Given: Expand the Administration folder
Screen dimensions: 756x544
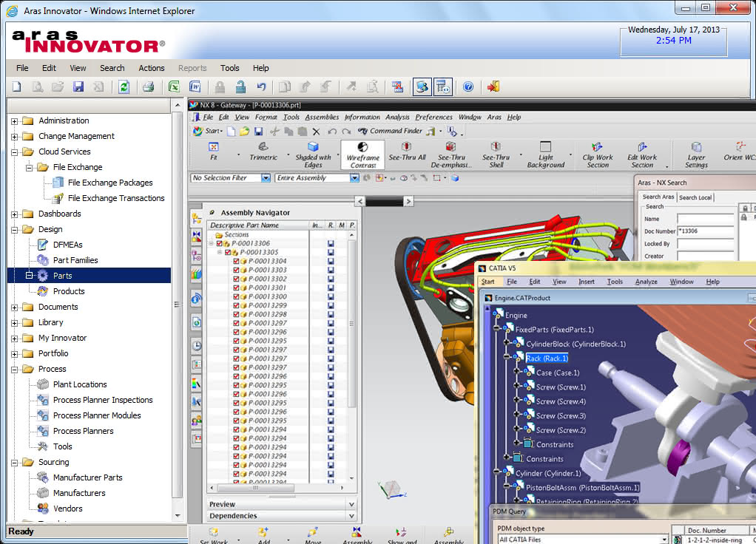Looking at the screenshot, I should coord(15,121).
